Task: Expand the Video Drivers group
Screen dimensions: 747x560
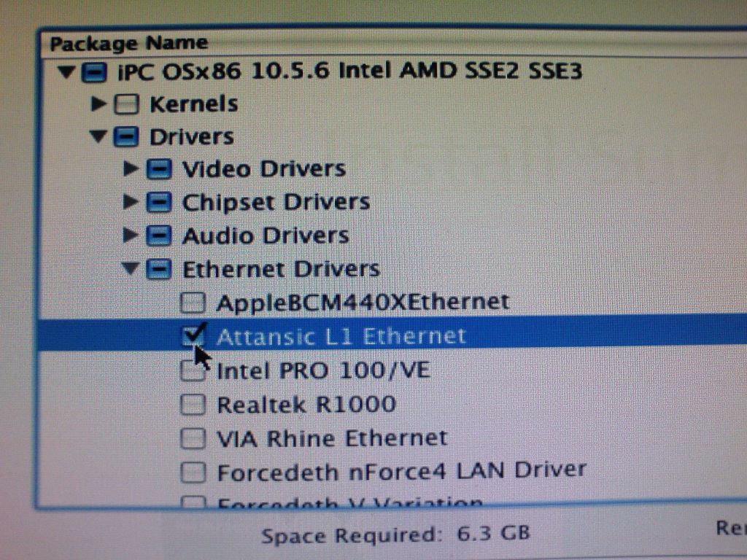Action: [x=131, y=168]
